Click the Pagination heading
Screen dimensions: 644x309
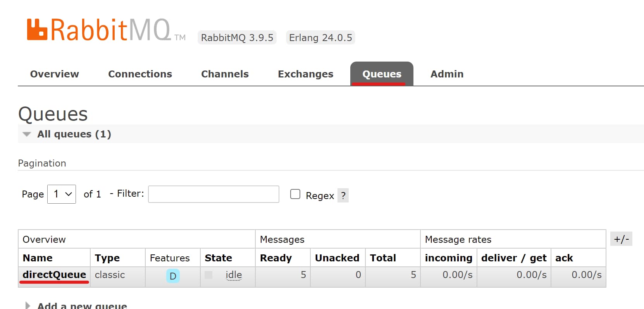point(42,163)
